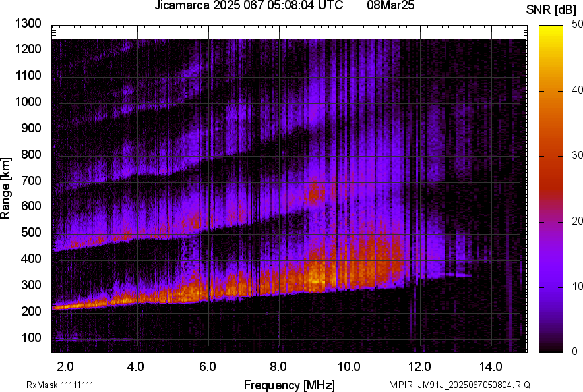Click the colorbar tick label '40'
The width and height of the screenshot is (583, 392).
point(578,90)
